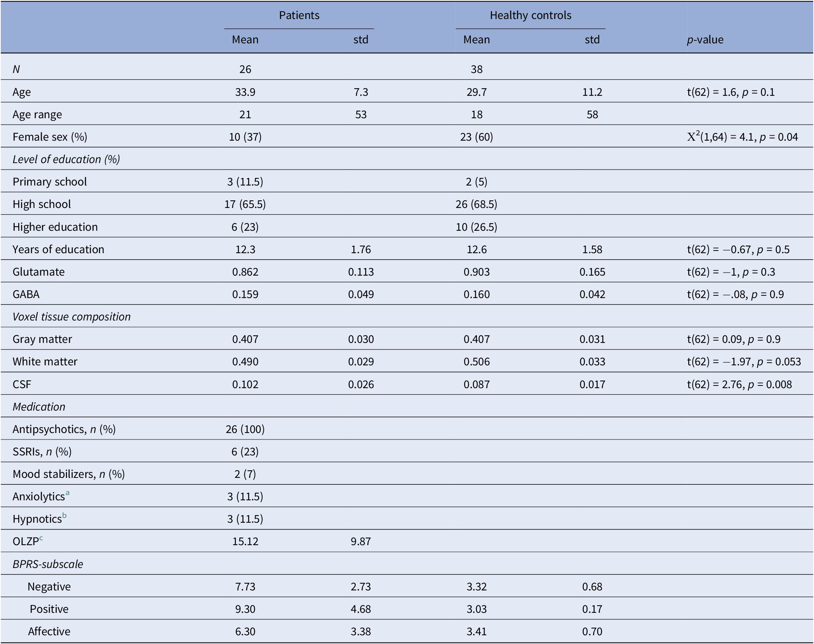Select patients' mean age value 33.9
This screenshot has width=814, height=644.
pos(245,92)
